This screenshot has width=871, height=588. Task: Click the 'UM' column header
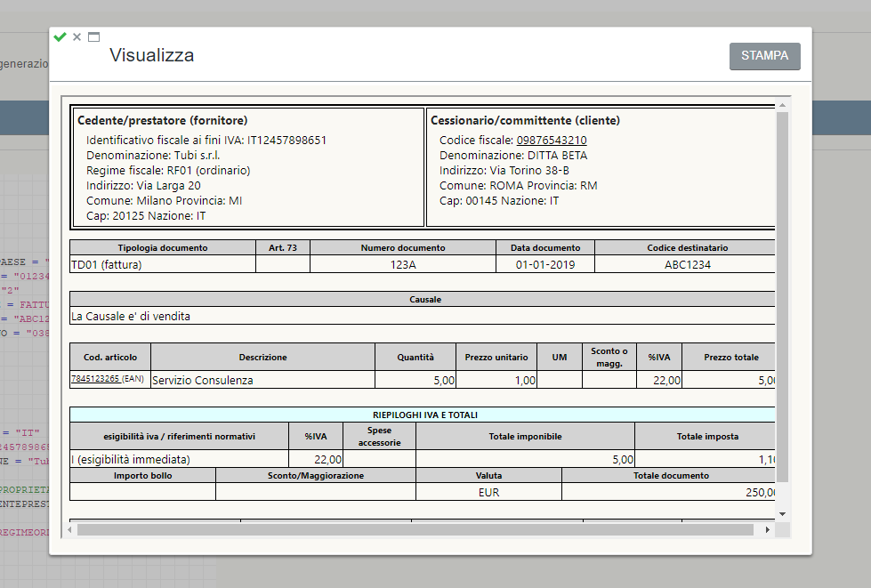click(560, 357)
